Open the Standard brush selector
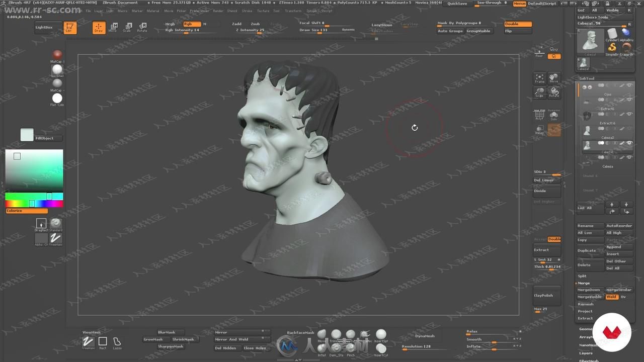The height and width of the screenshot is (362, 644). (56, 224)
